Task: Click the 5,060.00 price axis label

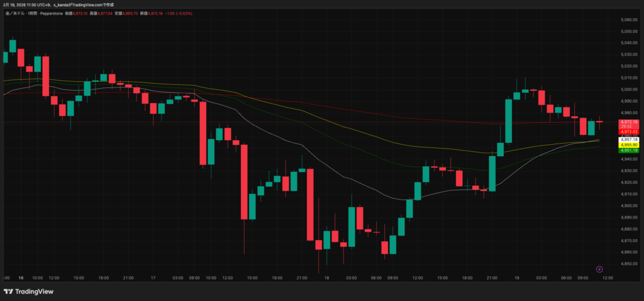Action: click(x=629, y=20)
